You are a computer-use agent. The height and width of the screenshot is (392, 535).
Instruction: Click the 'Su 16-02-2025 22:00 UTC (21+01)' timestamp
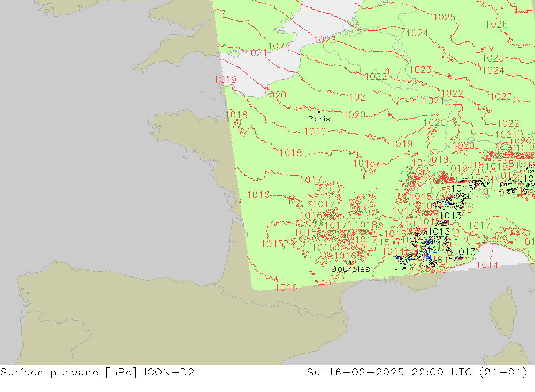[x=417, y=372]
